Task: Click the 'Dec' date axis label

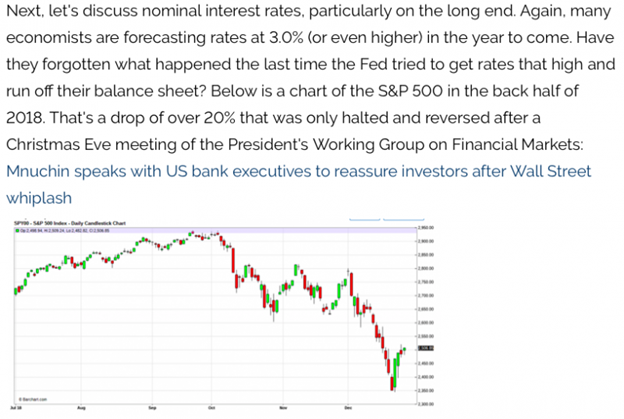Action: click(x=348, y=408)
